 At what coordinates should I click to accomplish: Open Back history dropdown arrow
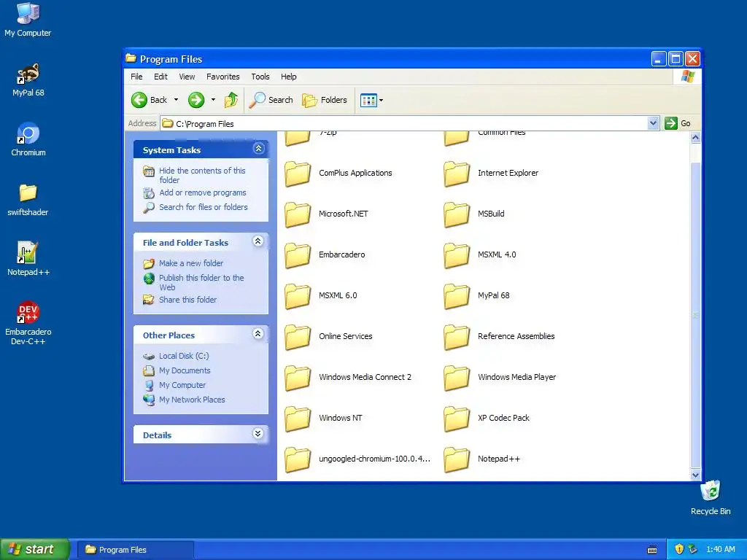pyautogui.click(x=176, y=100)
